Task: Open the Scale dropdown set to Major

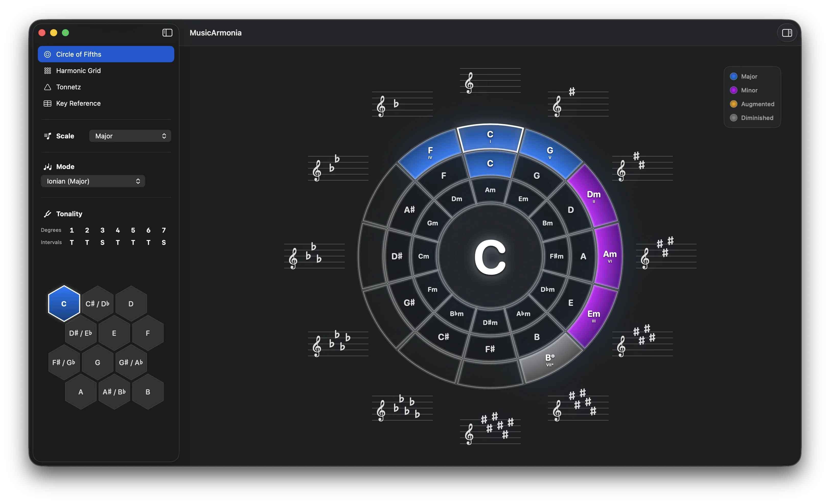Action: [130, 136]
